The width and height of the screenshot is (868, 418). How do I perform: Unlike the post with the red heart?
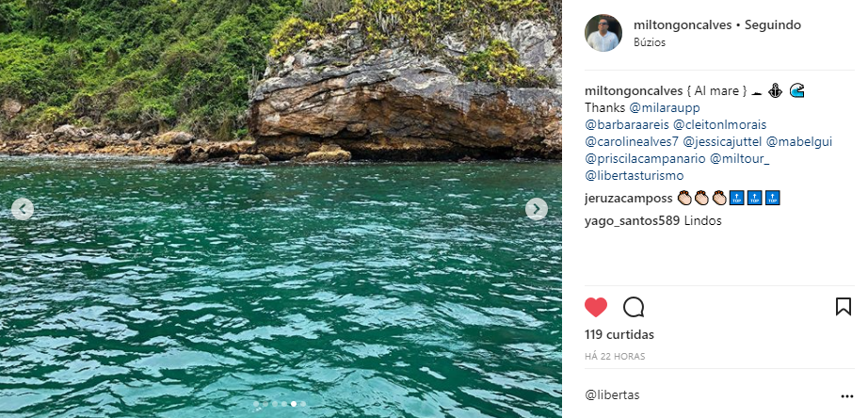[x=596, y=307]
